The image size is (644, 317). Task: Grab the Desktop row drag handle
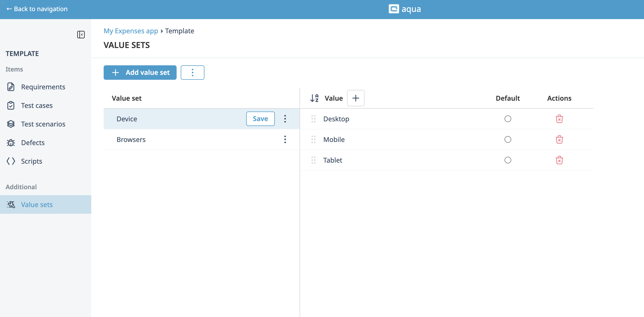[x=313, y=119]
